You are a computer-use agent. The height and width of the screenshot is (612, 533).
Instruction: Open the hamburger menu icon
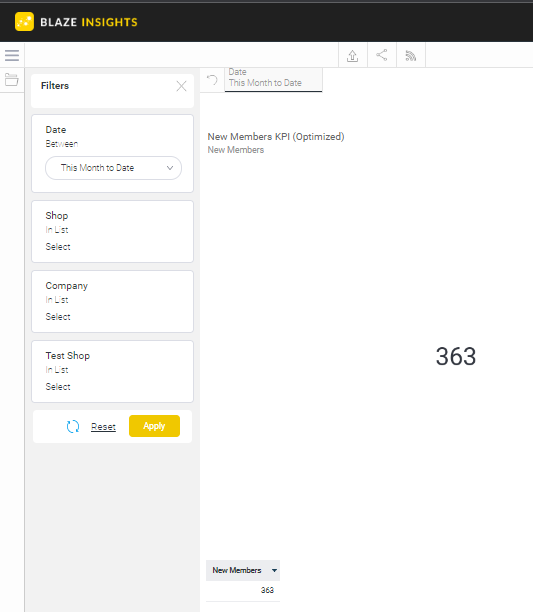pyautogui.click(x=12, y=55)
